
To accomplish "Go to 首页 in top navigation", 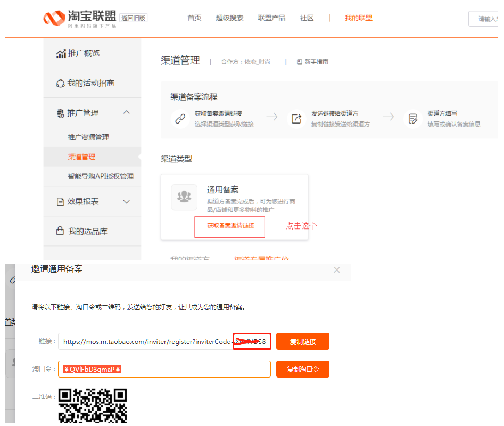I will [x=194, y=18].
